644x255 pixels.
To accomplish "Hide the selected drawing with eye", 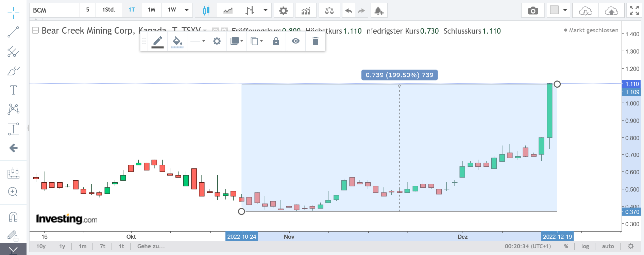I will [296, 41].
